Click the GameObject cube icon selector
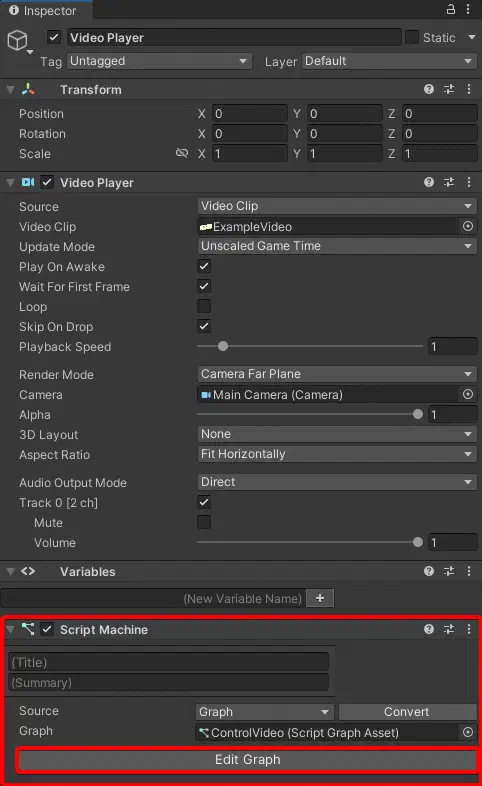This screenshot has height=786, width=482. pos(19,41)
